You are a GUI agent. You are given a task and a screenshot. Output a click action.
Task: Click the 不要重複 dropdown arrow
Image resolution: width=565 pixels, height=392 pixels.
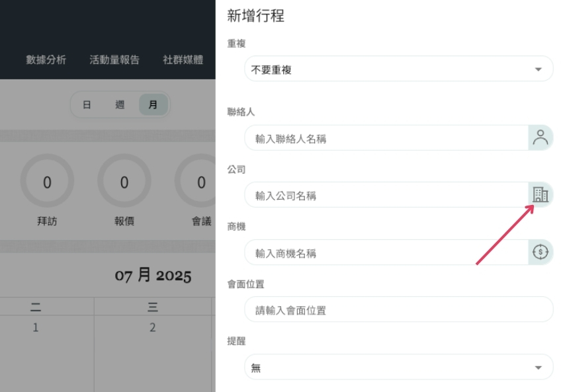[539, 69]
